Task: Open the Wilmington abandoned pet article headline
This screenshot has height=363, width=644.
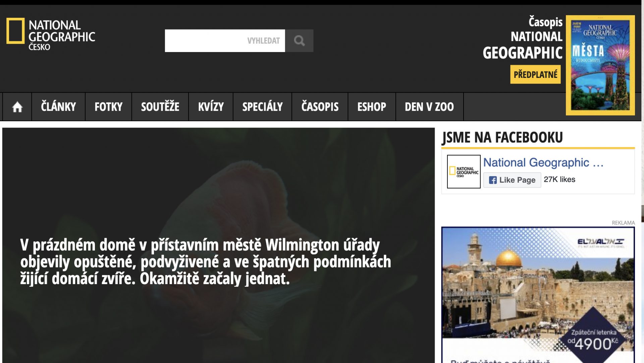Action: pos(205,262)
